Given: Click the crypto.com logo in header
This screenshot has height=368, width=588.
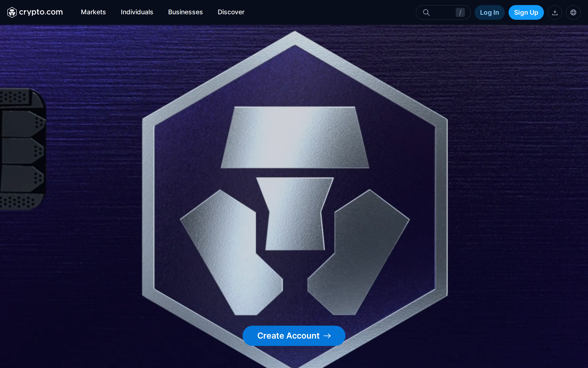Looking at the screenshot, I should (35, 12).
